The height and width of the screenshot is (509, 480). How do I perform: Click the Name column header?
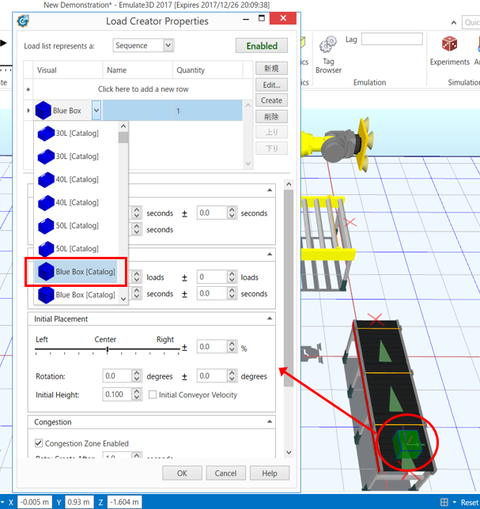click(137, 70)
